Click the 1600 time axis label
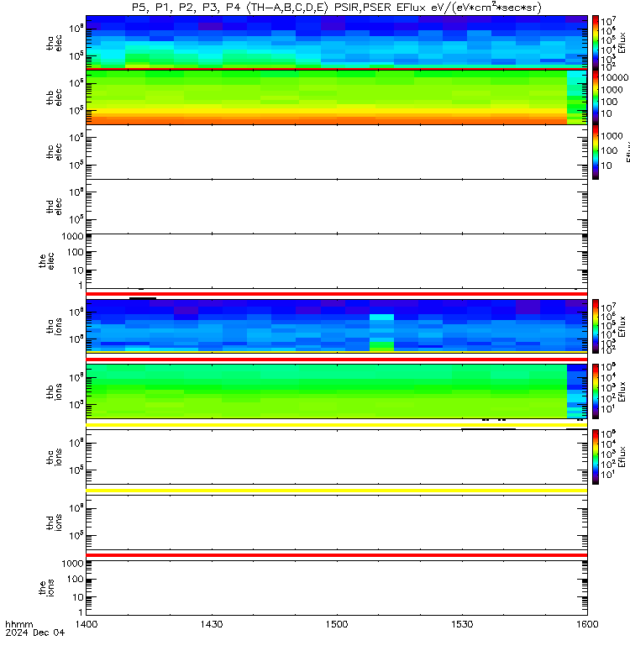The image size is (630, 672). point(587,624)
